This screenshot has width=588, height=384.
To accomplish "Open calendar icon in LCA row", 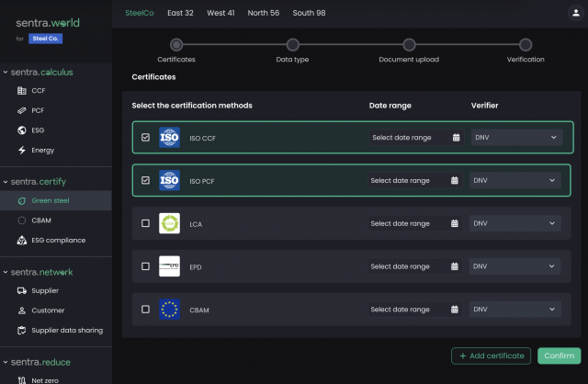I will point(455,223).
